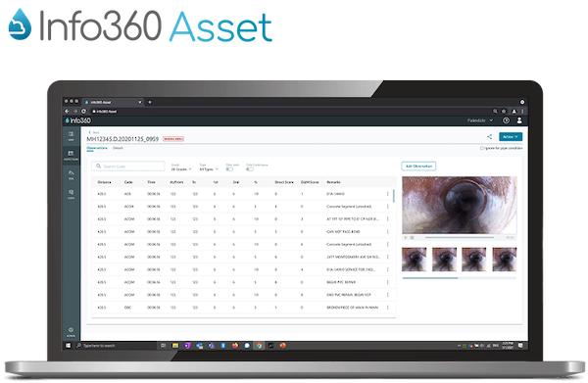Click the share icon beside Action
The width and height of the screenshot is (588, 383).
coord(489,137)
